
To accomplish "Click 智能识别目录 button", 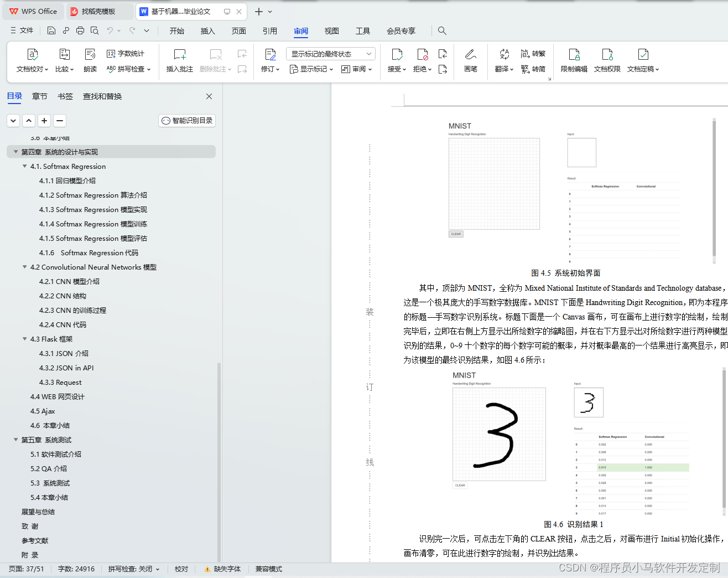I will (x=187, y=121).
